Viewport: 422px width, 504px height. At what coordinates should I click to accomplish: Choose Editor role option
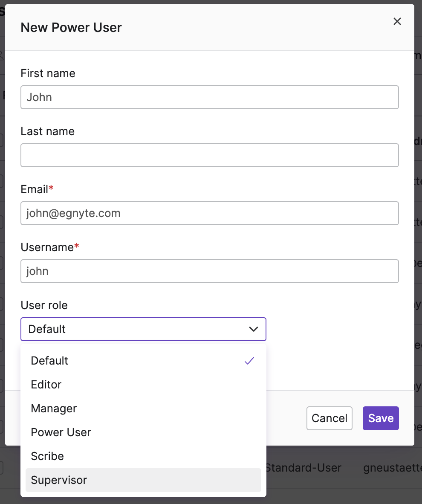pos(143,385)
